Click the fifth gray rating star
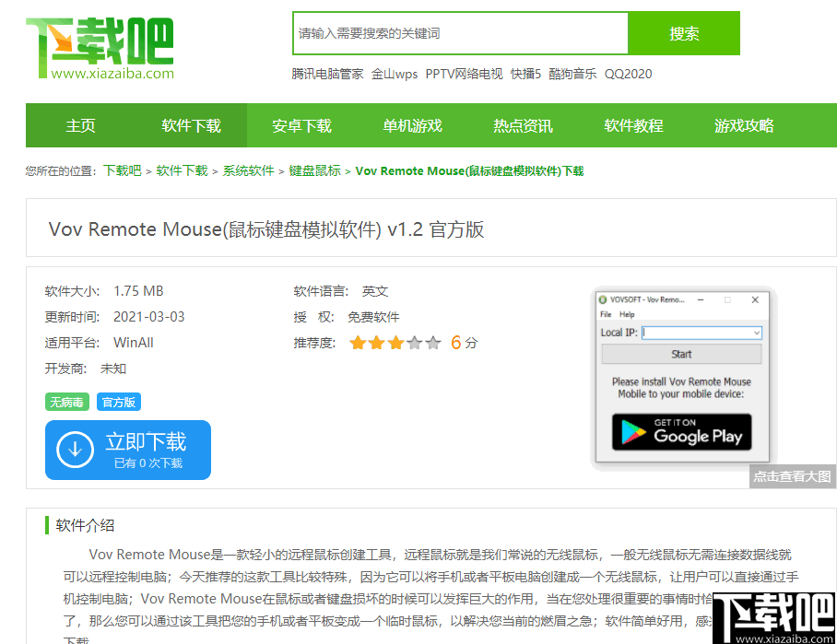Screen dimensions: 837x644 pos(433,343)
